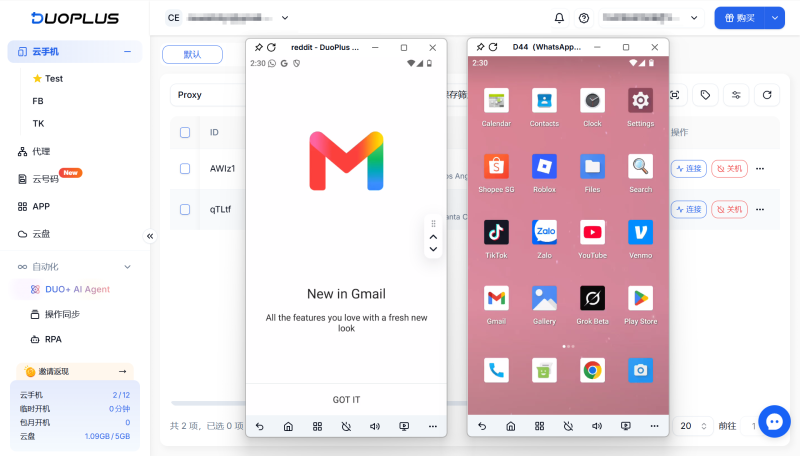Check the AWIz1 row checkbox
Screen dimensions: 800x456
185,169
